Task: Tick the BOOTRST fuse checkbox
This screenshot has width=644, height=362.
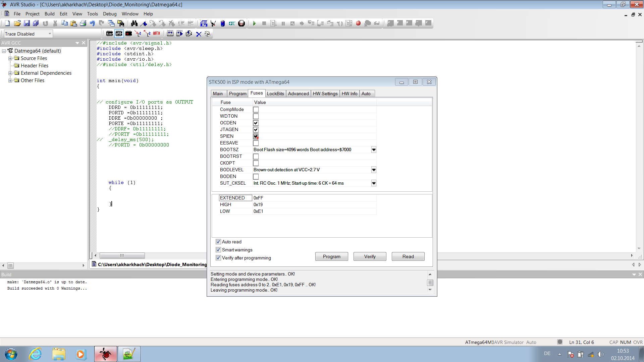Action: pyautogui.click(x=256, y=157)
